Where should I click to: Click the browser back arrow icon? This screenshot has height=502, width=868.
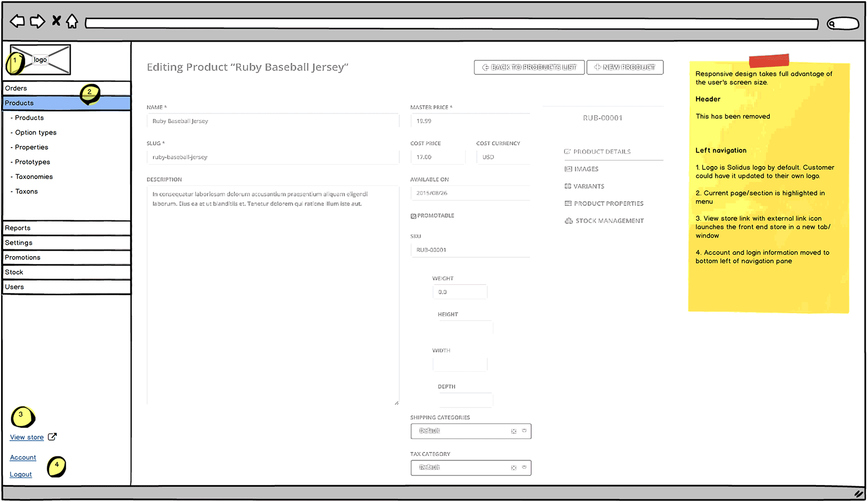tap(16, 21)
